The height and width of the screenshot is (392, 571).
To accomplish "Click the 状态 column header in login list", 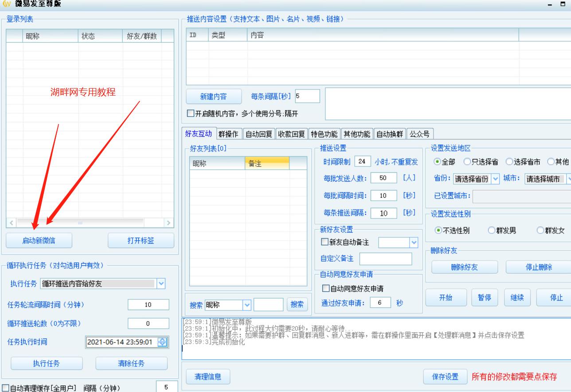I will pyautogui.click(x=100, y=36).
